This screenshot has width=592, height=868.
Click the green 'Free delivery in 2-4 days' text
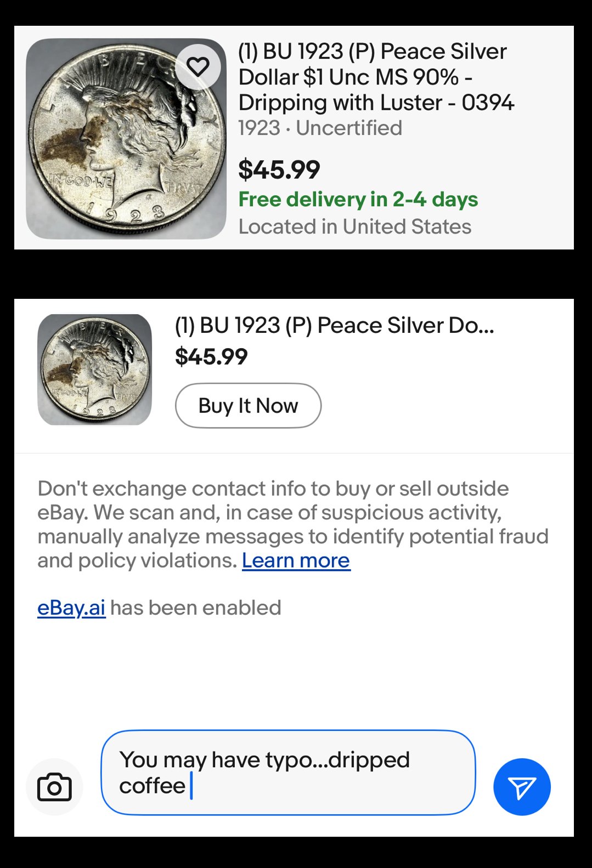[358, 199]
